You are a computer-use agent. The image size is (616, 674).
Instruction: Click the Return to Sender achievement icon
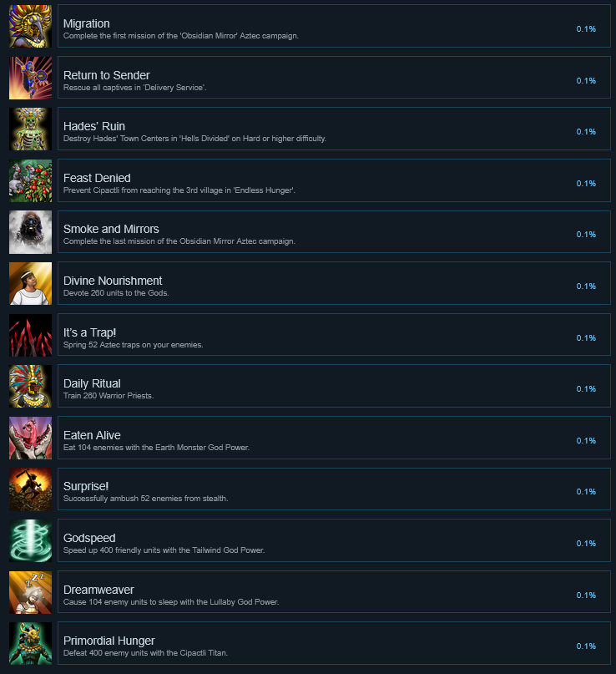tap(31, 78)
